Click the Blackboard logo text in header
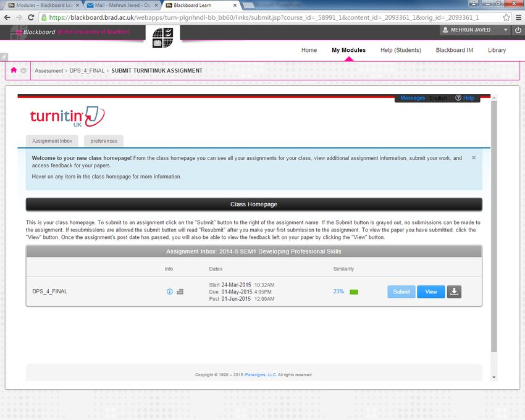 (x=39, y=32)
